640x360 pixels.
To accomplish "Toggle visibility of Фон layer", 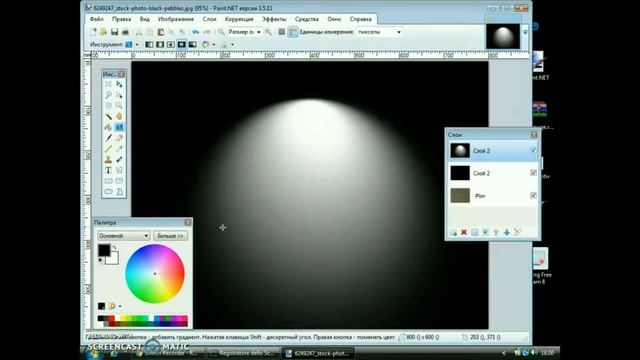I will [533, 195].
